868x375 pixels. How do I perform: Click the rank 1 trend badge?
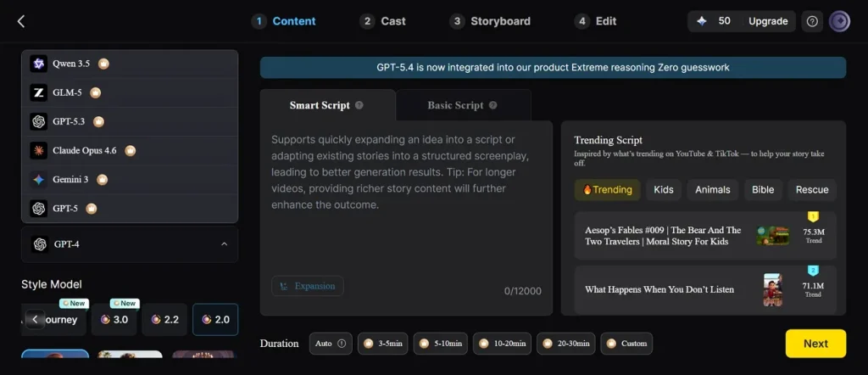point(813,216)
